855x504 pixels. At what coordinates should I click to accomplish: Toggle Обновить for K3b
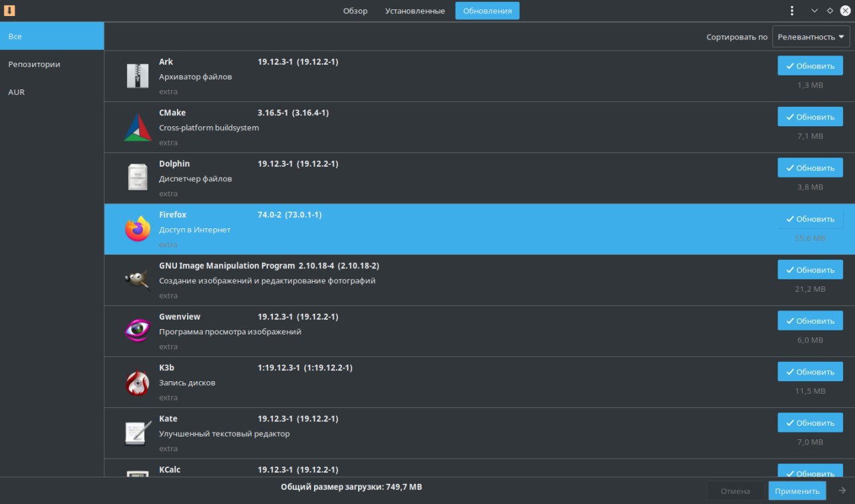(810, 372)
